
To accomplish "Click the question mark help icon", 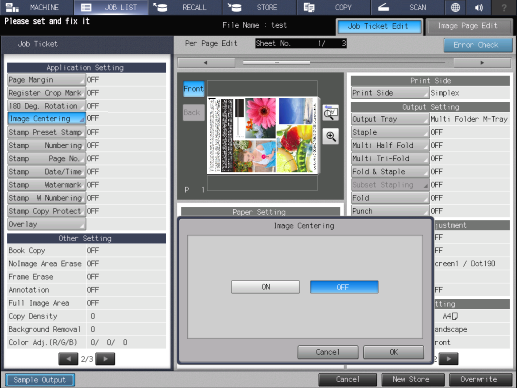I will point(504,7).
